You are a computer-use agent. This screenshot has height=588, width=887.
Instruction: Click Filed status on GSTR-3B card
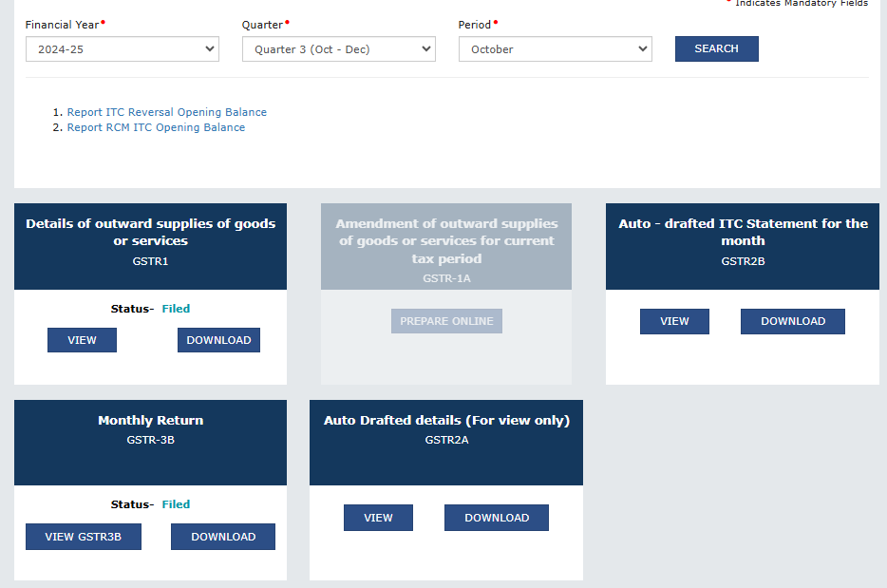point(176,504)
